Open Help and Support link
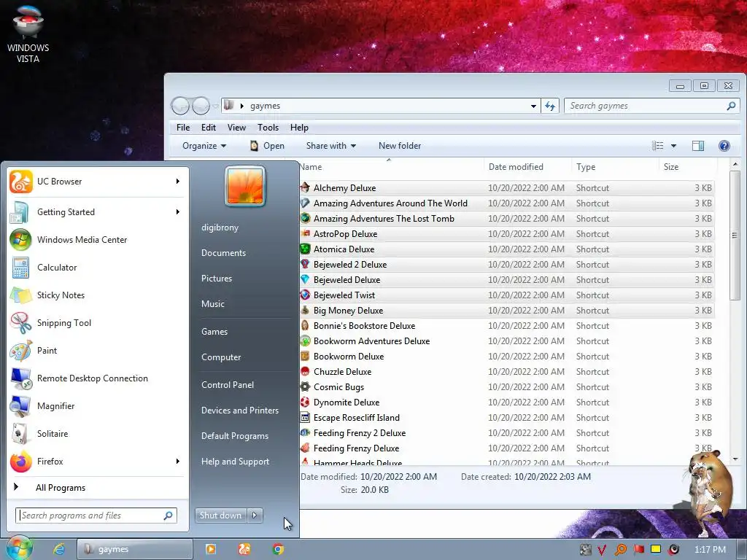This screenshot has width=747, height=560. [x=235, y=462]
